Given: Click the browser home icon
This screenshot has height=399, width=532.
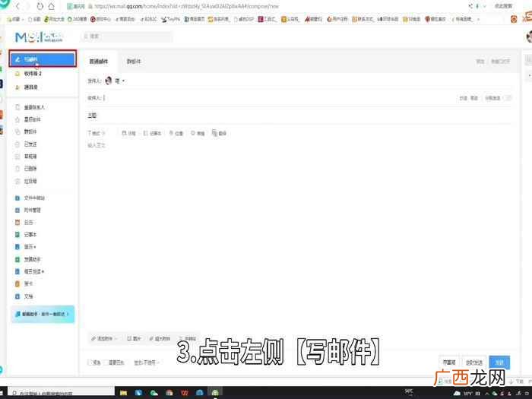Looking at the screenshot, I should (x=51, y=6).
